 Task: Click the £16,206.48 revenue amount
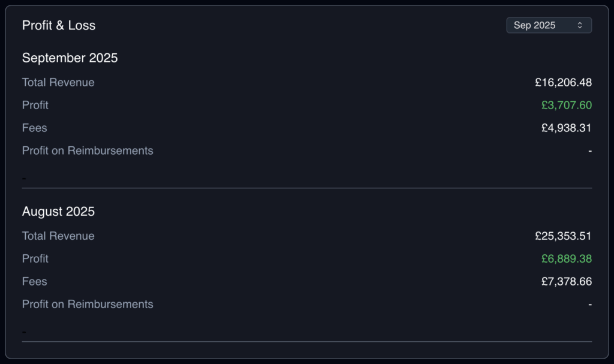tap(563, 83)
